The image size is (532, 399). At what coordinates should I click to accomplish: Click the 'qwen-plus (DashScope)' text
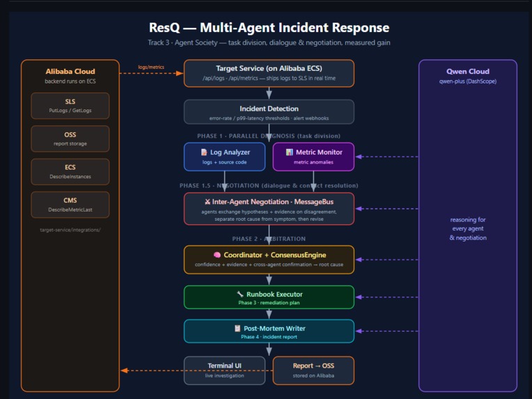(x=468, y=81)
